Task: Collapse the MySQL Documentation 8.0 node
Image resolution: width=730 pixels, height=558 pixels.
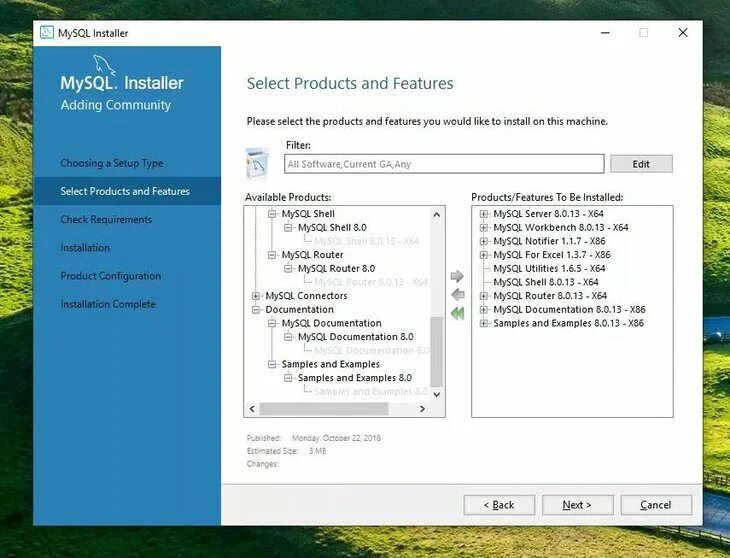Action: coord(288,337)
